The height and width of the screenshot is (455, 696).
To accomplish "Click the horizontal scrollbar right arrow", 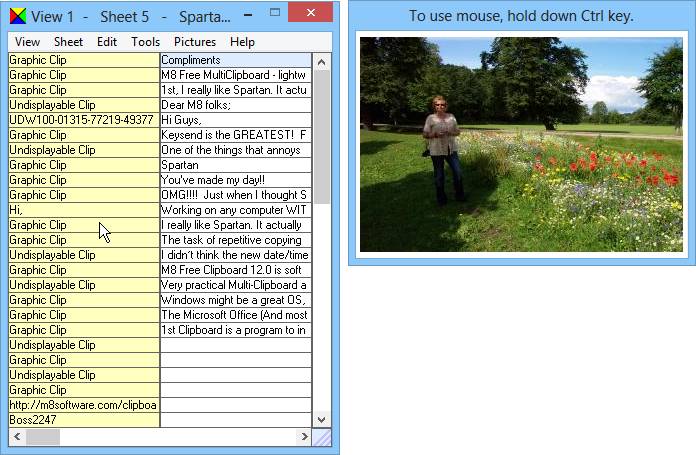I will [x=305, y=437].
